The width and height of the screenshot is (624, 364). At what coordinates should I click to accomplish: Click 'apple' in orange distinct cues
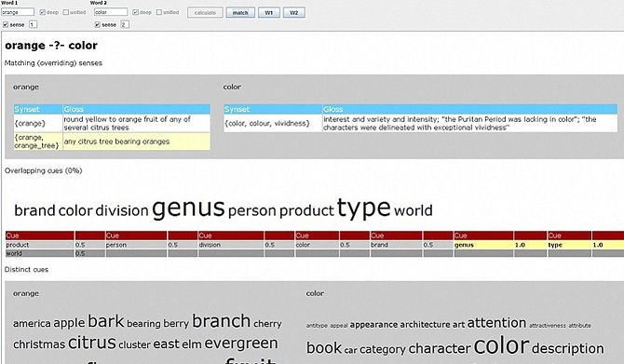69,323
